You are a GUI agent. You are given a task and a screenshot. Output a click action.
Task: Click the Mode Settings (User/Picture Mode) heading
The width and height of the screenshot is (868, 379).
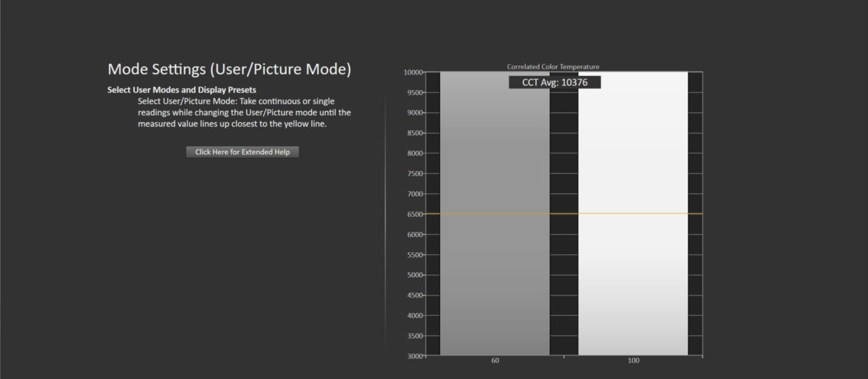click(x=229, y=69)
